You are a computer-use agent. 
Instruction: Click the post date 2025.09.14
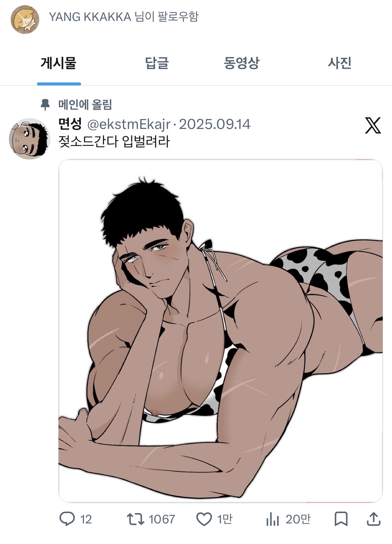215,124
